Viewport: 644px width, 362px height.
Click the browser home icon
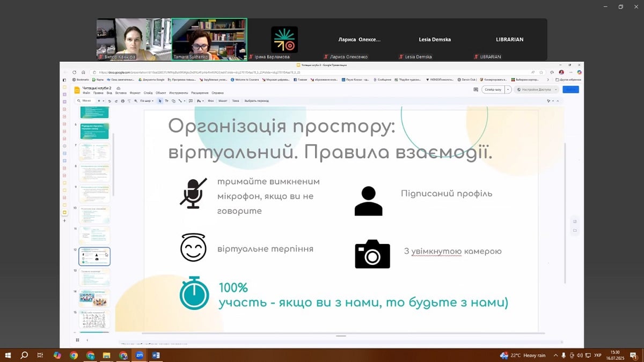(83, 72)
